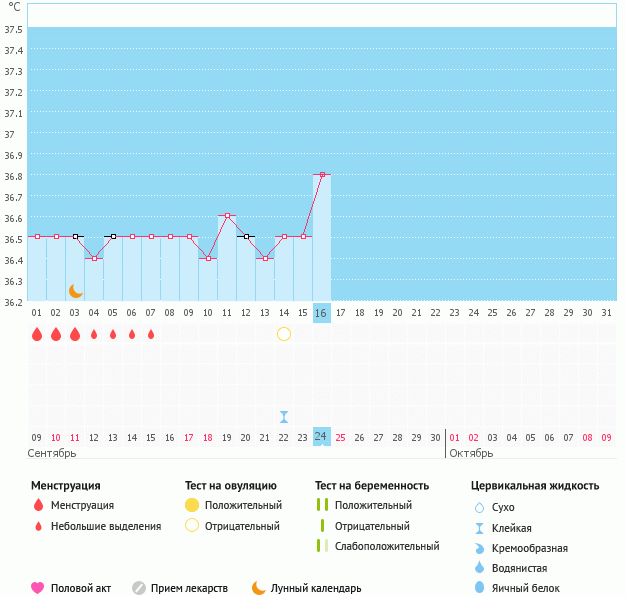Click the hourglass cervical fluid marker under day 14
The height and width of the screenshot is (595, 626).
[x=284, y=417]
